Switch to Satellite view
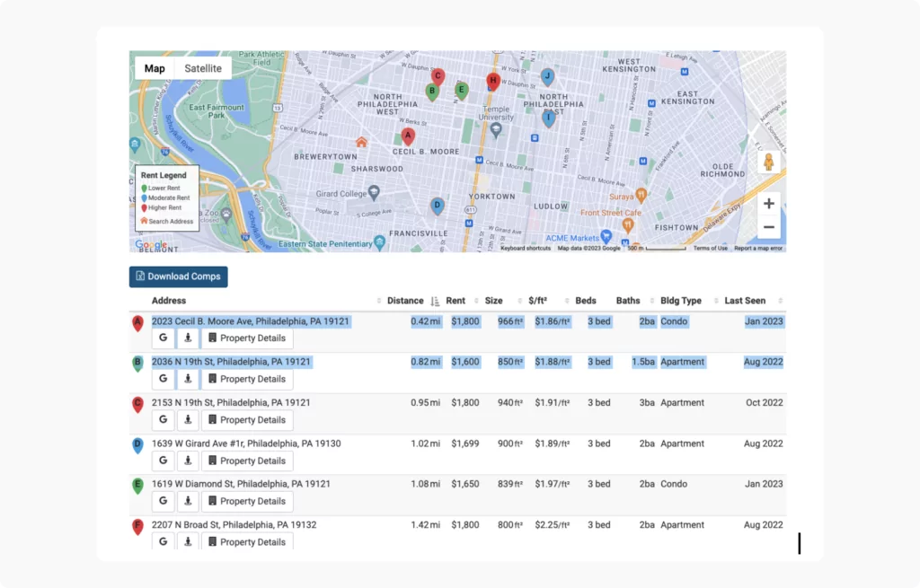The image size is (920, 588). tap(203, 68)
